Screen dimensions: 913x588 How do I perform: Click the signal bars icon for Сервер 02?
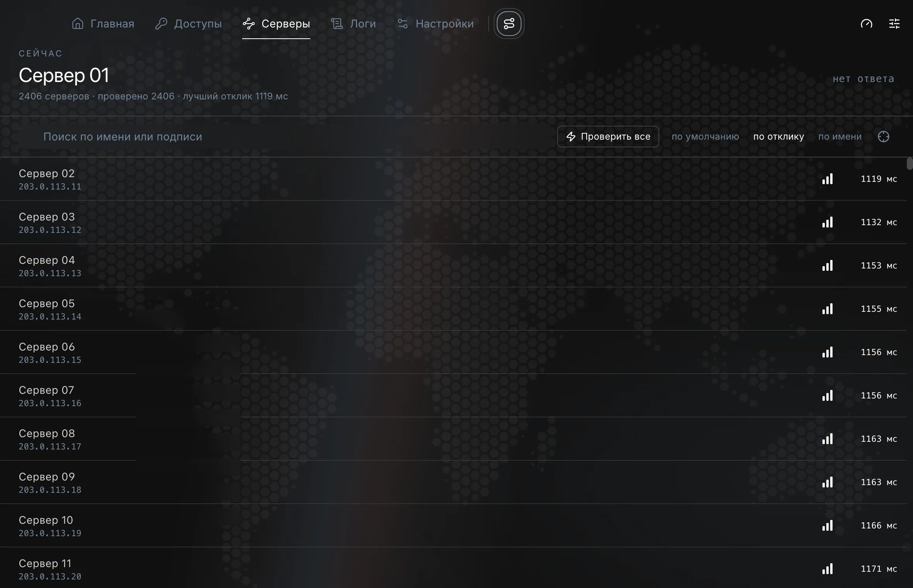[x=828, y=179]
